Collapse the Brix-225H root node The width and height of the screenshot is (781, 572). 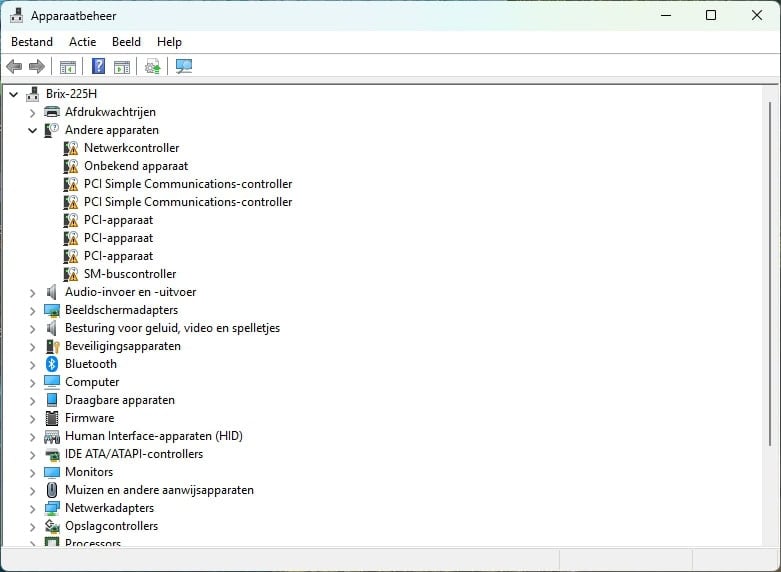[x=13, y=94]
